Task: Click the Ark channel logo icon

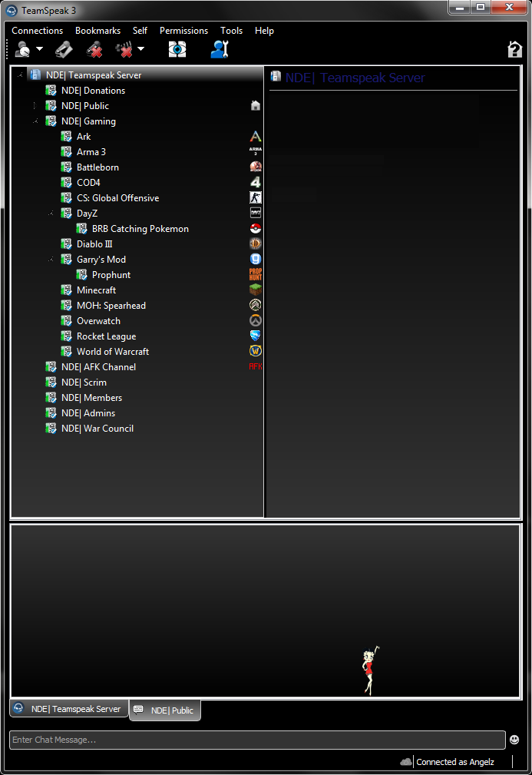Action: (256, 137)
